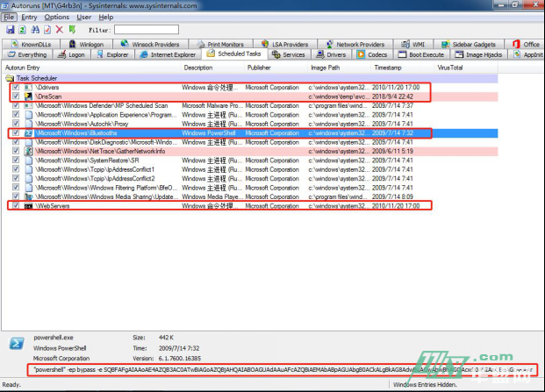This screenshot has width=545, height=392.
Task: Click the Find binoculars toolbar icon
Action: (34, 30)
